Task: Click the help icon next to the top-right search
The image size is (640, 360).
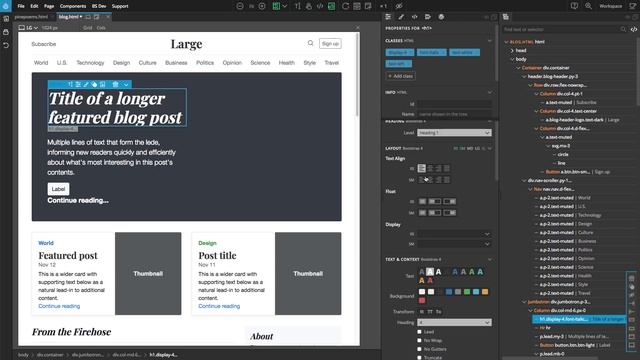Action: click(574, 6)
